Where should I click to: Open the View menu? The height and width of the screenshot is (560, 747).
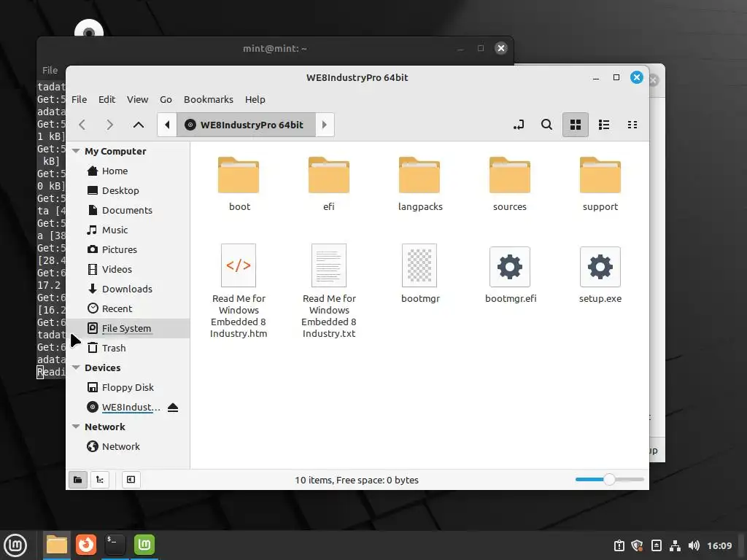tap(137, 99)
